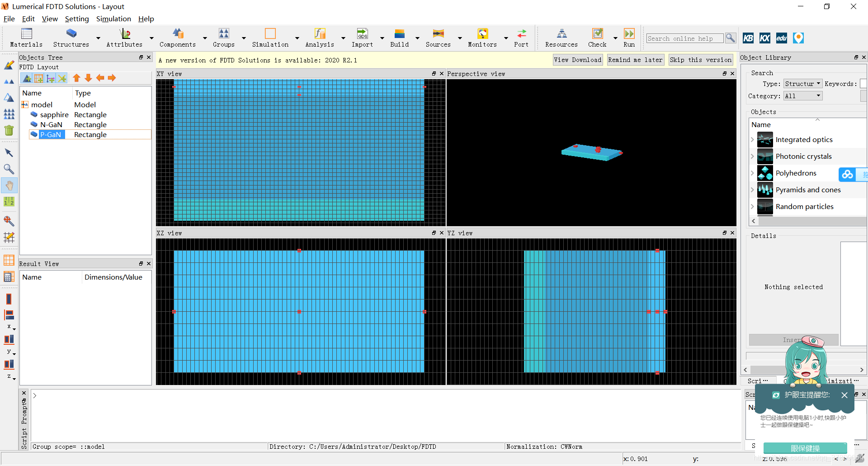Open the Type dropdown in Object Library
The image size is (868, 466).
pyautogui.click(x=802, y=84)
